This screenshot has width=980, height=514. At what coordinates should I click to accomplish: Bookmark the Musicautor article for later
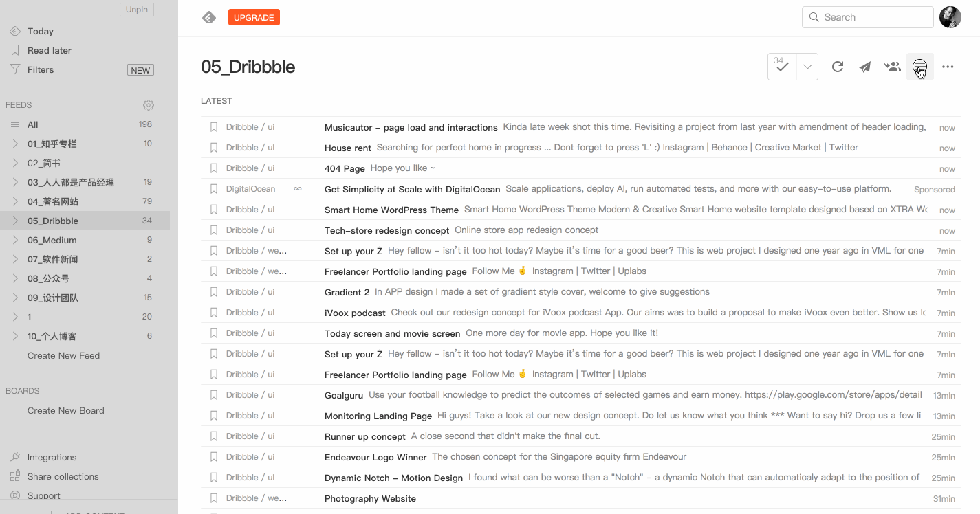click(x=214, y=127)
